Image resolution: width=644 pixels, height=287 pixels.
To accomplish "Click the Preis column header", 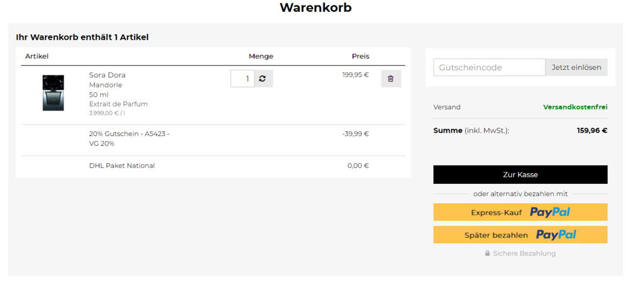I will click(x=360, y=56).
